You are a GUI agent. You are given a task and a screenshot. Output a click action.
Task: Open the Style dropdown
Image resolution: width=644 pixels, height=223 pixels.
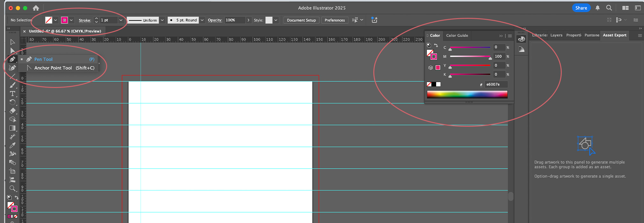pos(276,20)
